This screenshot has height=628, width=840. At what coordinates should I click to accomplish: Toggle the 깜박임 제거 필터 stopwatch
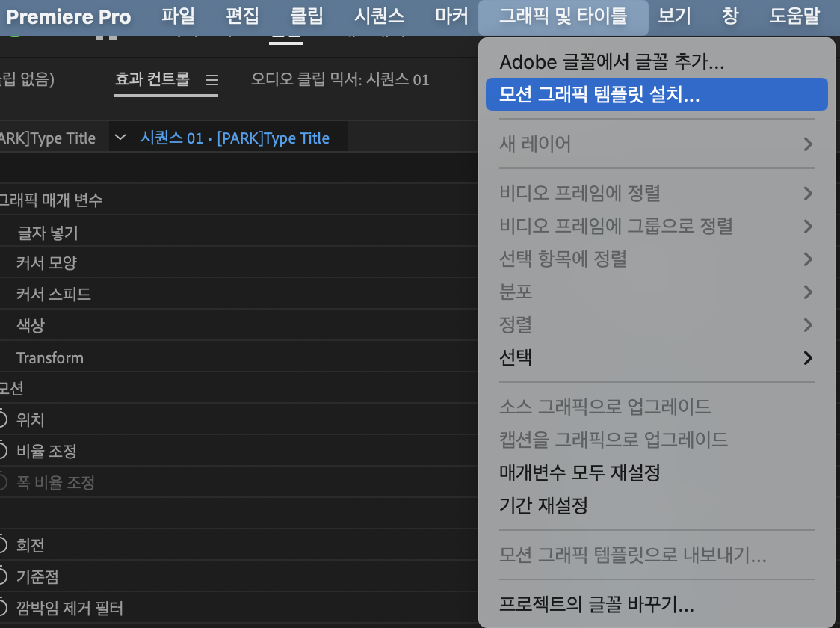pos(3,608)
